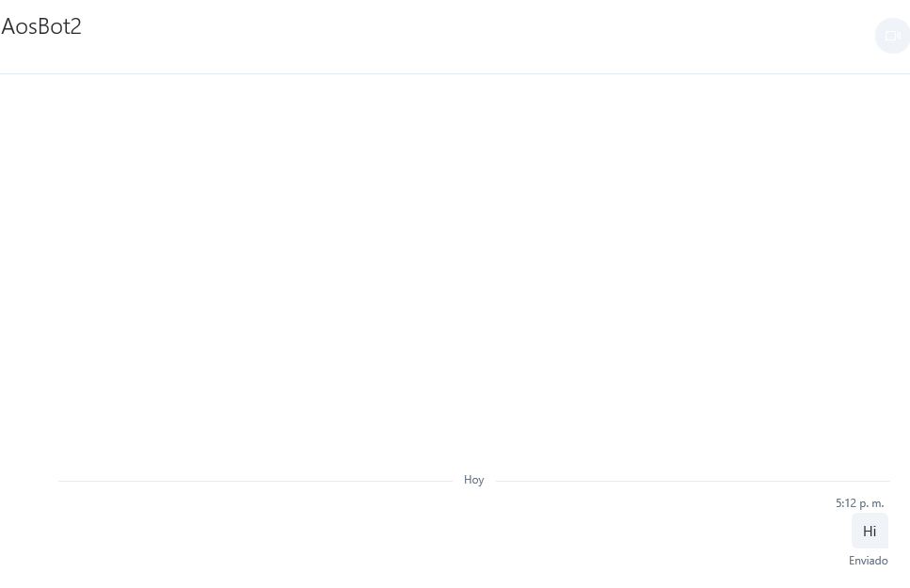910x588 pixels.
Task: Click the AosBot2 conversation header text
Action: coord(41,26)
